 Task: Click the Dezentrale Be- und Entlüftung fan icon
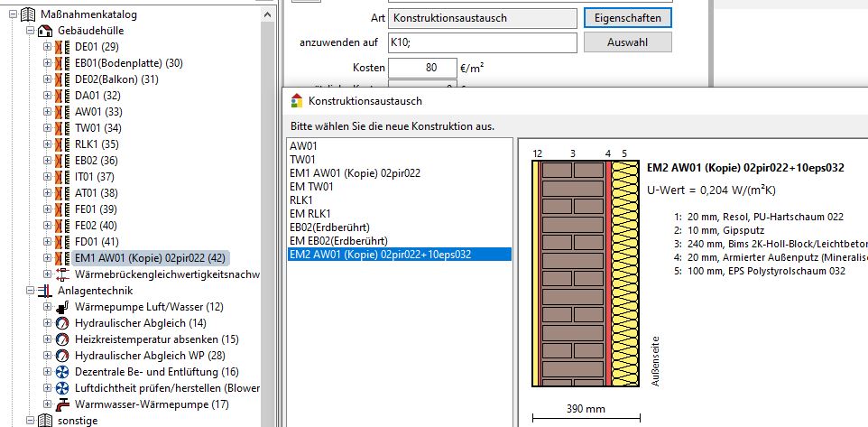coord(62,372)
